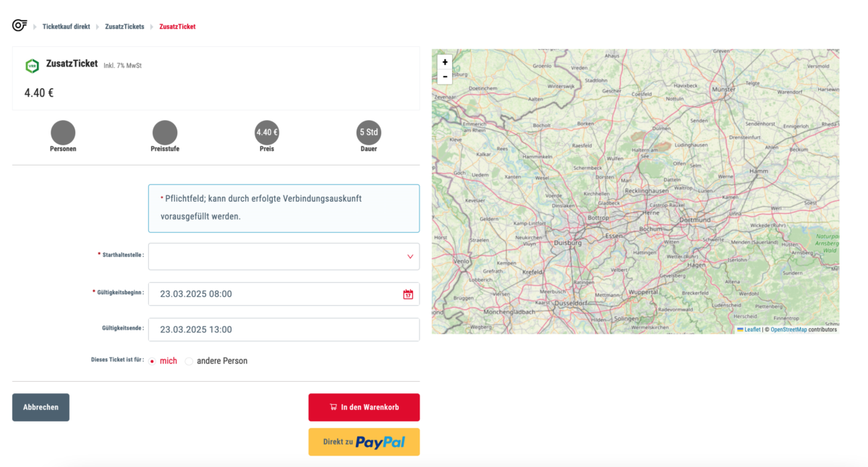Viewport: 868px width, 467px height.
Task: Pay using Direkt zu PayPal button
Action: pyautogui.click(x=364, y=442)
